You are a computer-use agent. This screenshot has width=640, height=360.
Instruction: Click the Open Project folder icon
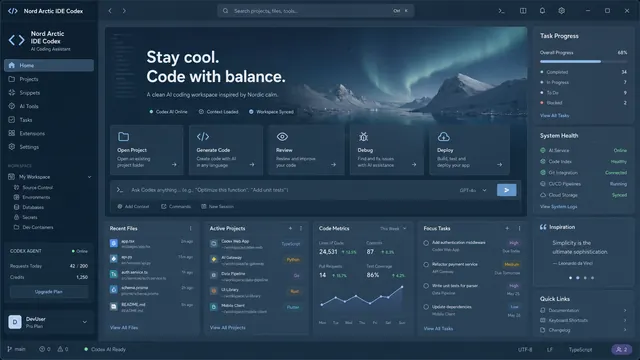pyautogui.click(x=123, y=136)
